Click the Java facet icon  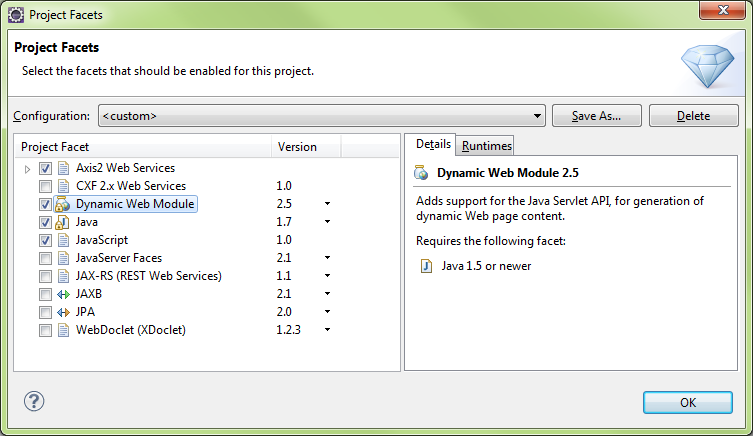64,222
